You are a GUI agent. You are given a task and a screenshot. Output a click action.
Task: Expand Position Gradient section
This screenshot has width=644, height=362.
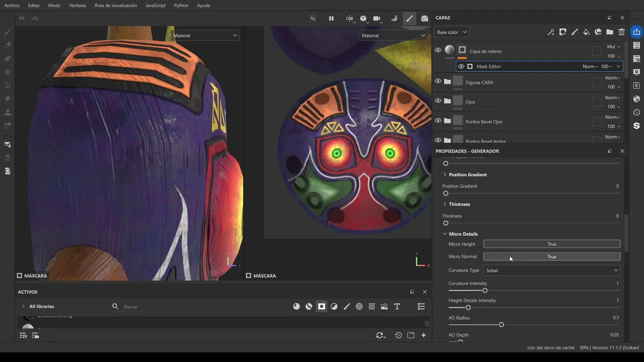point(445,174)
